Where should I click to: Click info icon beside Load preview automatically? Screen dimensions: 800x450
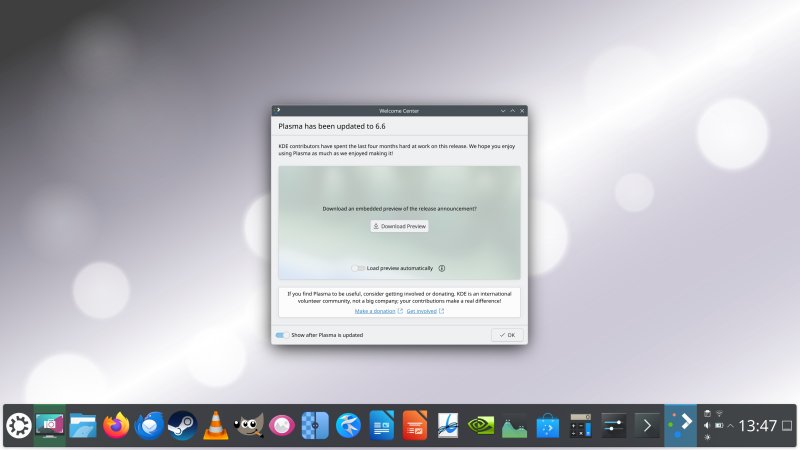tap(442, 268)
